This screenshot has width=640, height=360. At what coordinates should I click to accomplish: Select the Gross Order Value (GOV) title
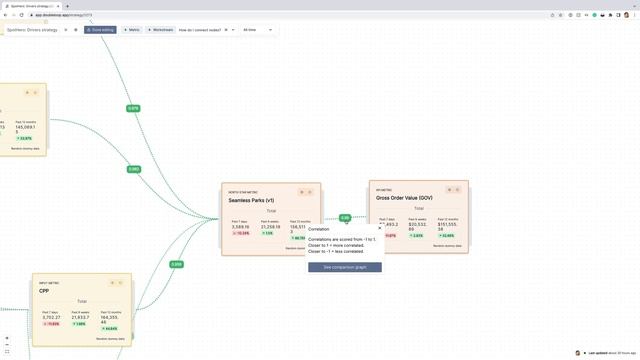click(x=404, y=198)
